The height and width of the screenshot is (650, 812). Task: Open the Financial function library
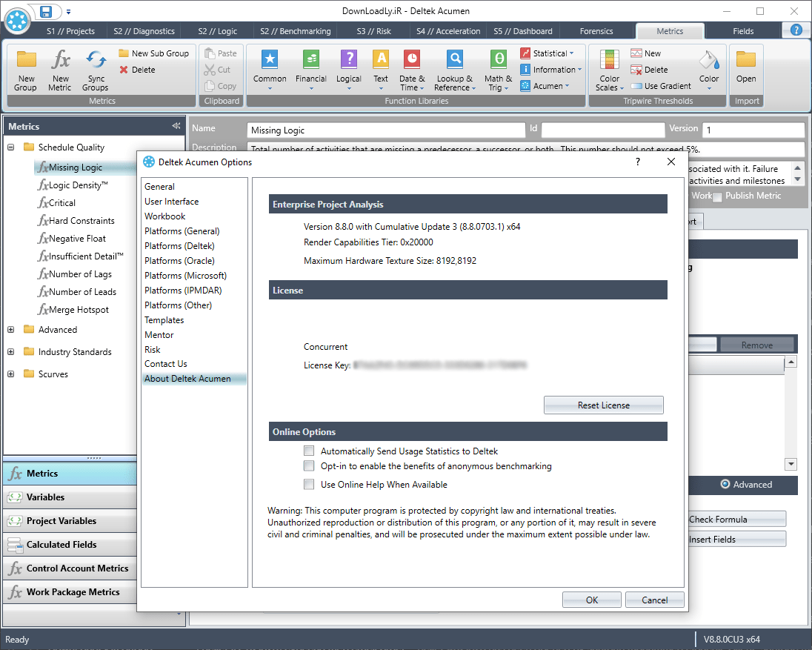pyautogui.click(x=310, y=61)
